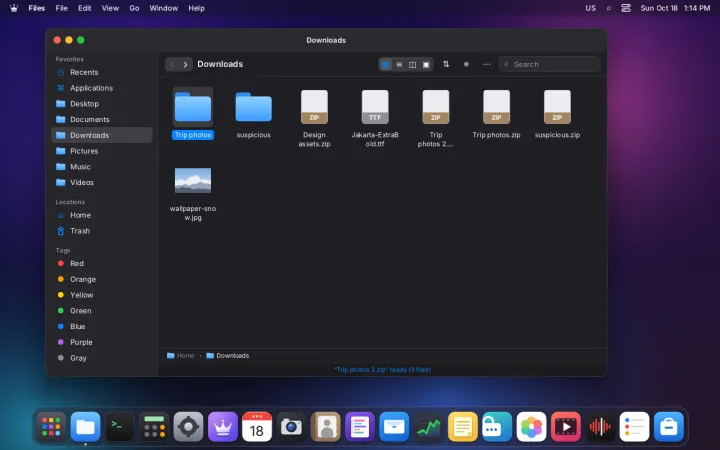Click Downloads in the path bar
This screenshot has width=720, height=450.
click(x=228, y=356)
